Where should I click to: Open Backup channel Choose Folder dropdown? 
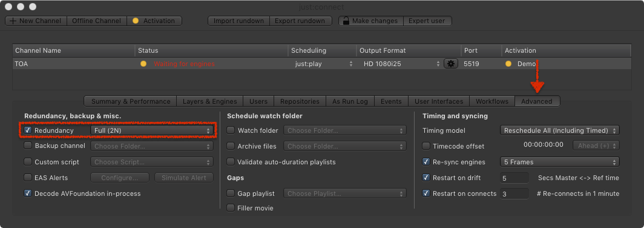click(152, 146)
